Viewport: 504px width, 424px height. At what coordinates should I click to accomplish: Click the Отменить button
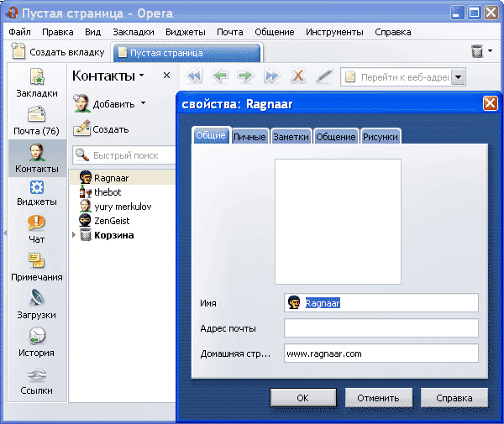point(378,398)
